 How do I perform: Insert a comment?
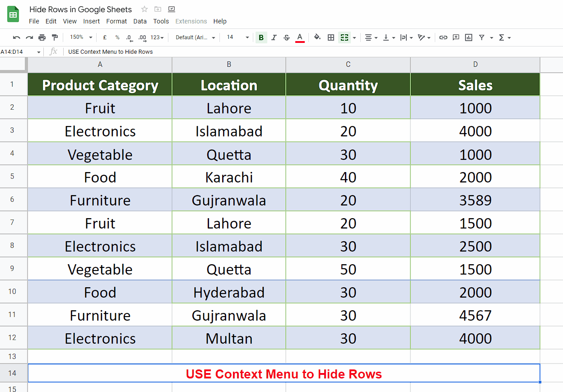click(456, 37)
